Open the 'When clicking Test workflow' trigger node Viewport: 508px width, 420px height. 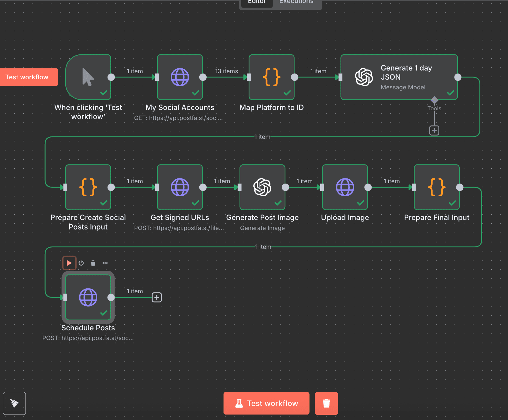tap(88, 77)
